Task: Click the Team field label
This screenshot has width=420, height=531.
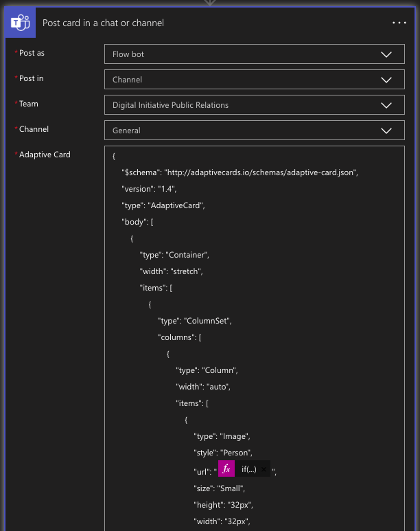Action: [28, 104]
